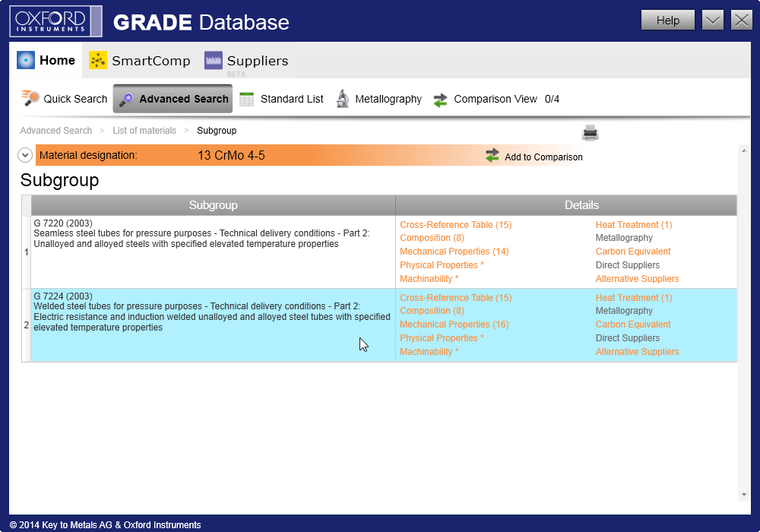Click Direct Suppliers in G 7220 row
The image size is (760, 532).
click(627, 265)
